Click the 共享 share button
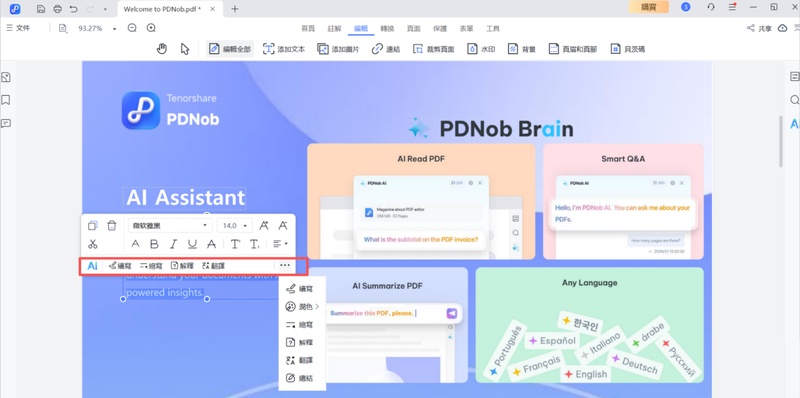Viewport: 800px width, 398px height. [x=759, y=29]
